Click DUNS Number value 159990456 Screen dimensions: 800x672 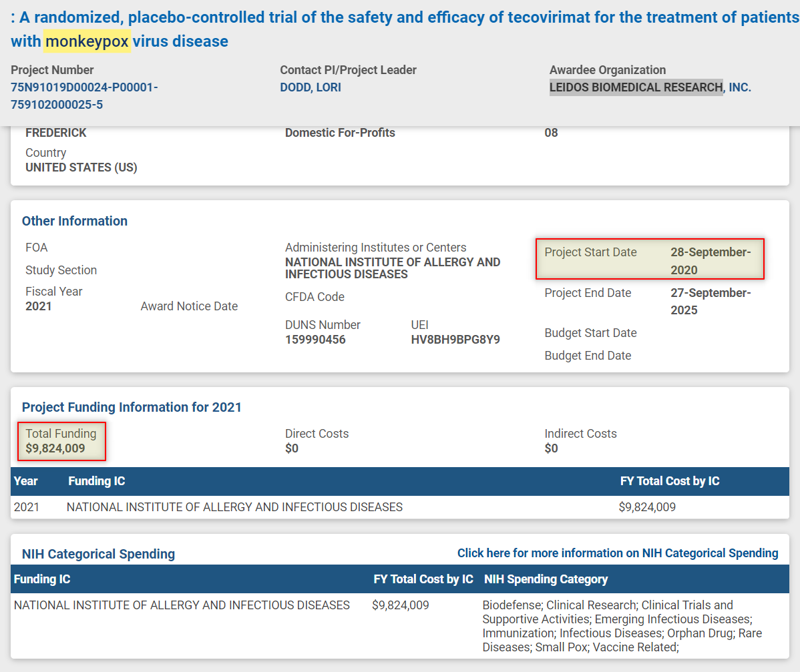tap(315, 340)
